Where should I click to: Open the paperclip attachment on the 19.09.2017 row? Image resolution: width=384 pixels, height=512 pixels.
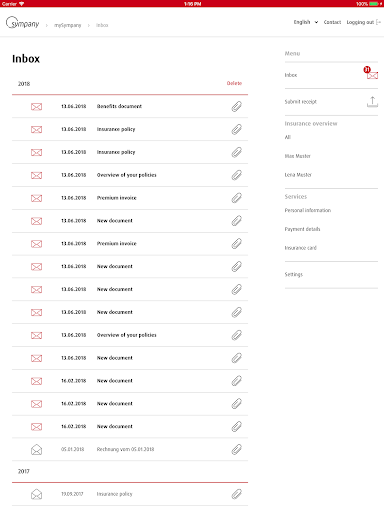coord(237,494)
